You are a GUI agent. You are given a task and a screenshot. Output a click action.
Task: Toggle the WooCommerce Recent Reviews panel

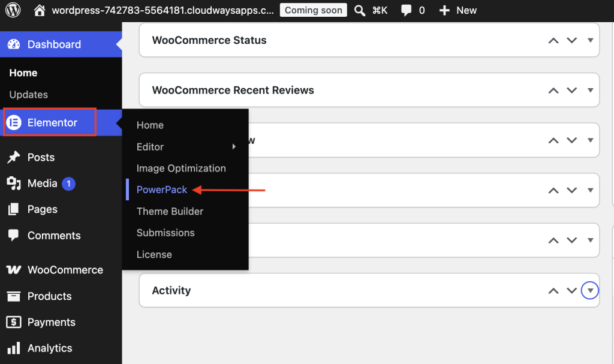coord(590,91)
